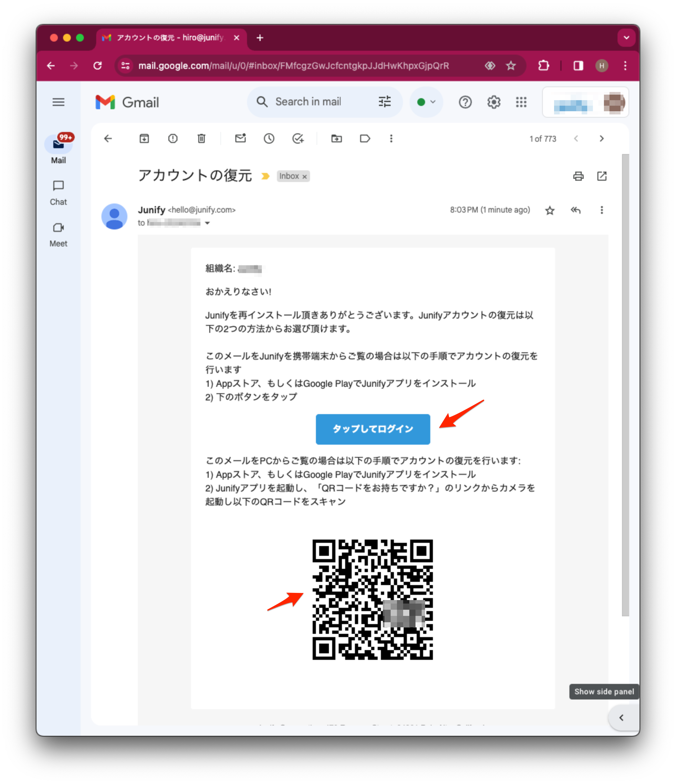
Task: Delete this email with trash icon
Action: point(201,139)
